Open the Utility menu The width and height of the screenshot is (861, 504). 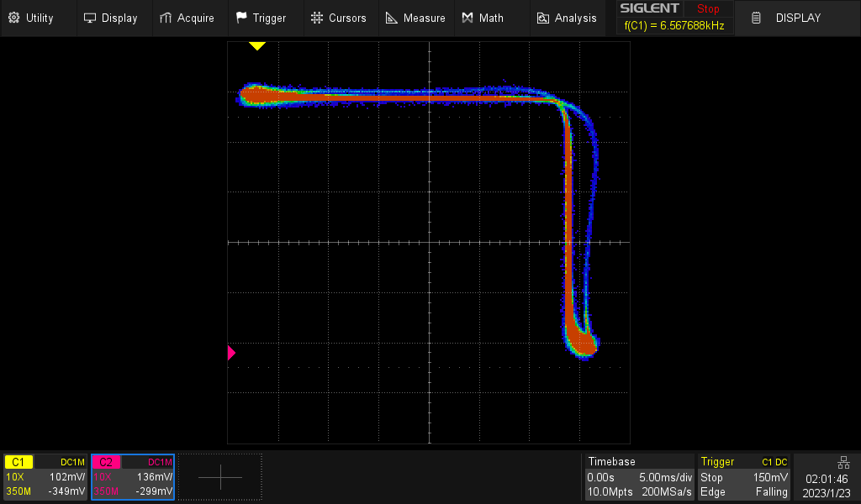(31, 18)
